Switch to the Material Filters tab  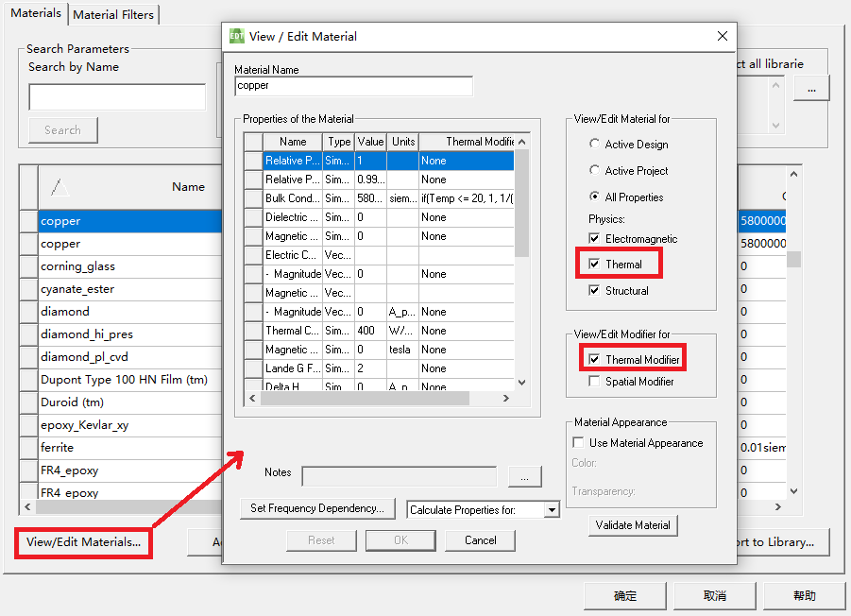coord(114,14)
